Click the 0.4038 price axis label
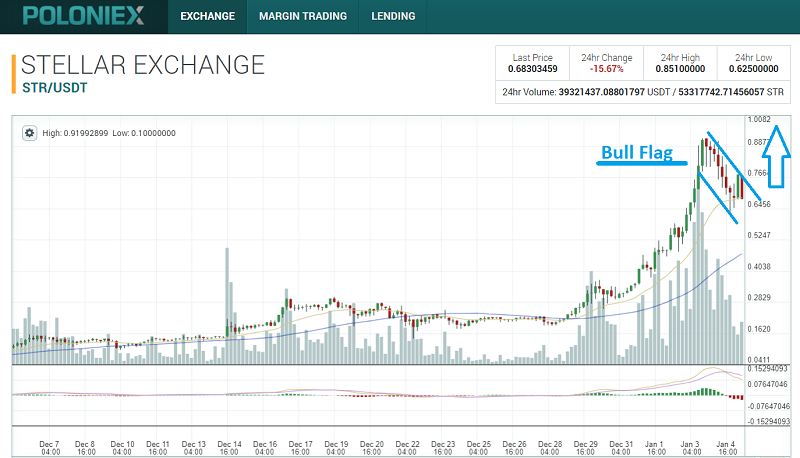The height and width of the screenshot is (458, 800). click(759, 266)
